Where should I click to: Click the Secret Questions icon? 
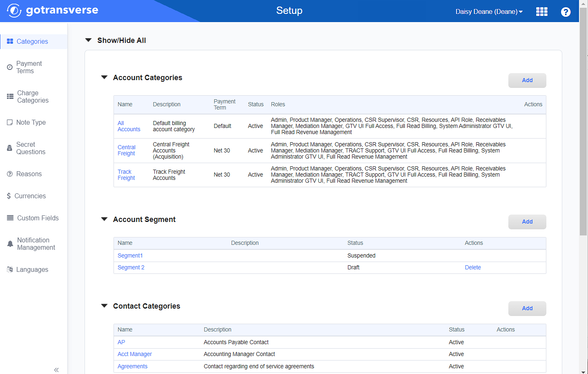pos(10,148)
